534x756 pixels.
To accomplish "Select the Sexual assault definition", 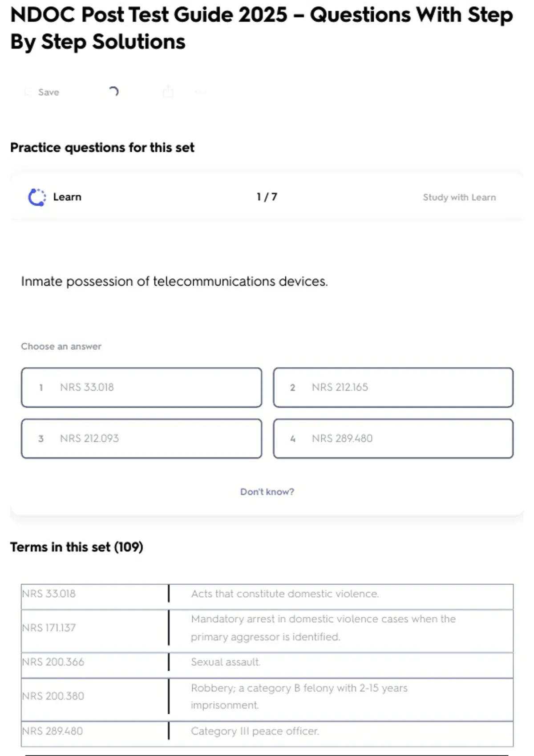I will [226, 662].
